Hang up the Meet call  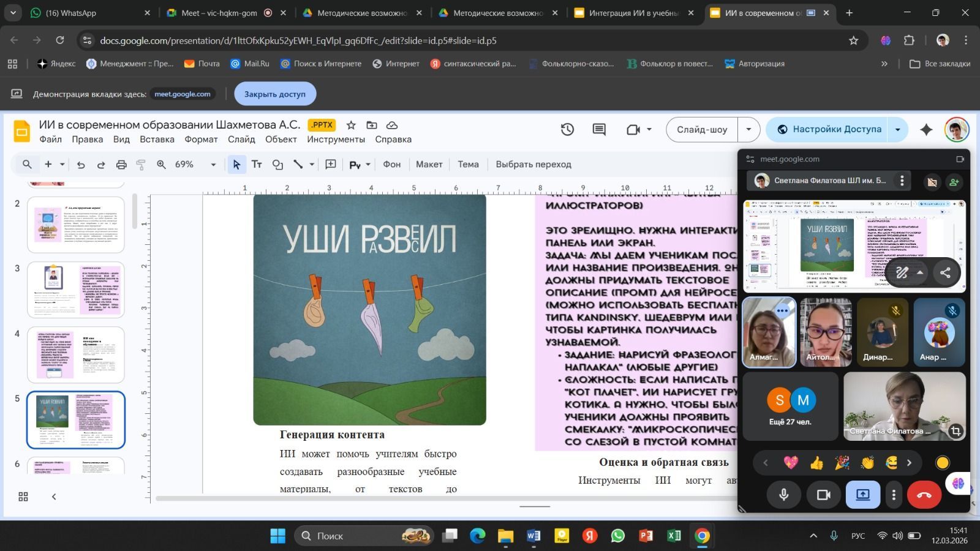tap(924, 495)
